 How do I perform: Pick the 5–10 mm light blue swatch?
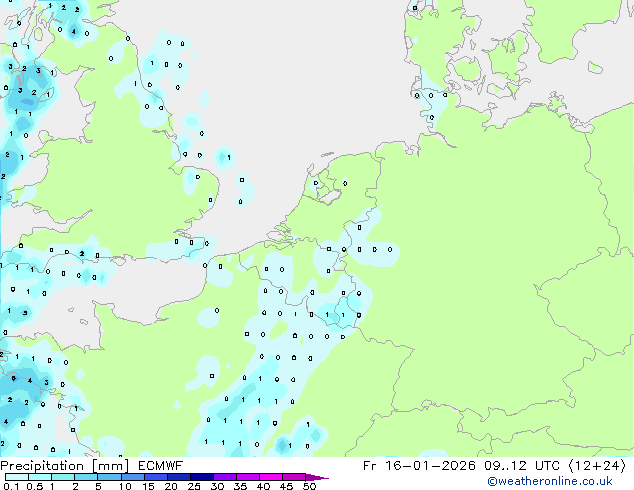109,477
